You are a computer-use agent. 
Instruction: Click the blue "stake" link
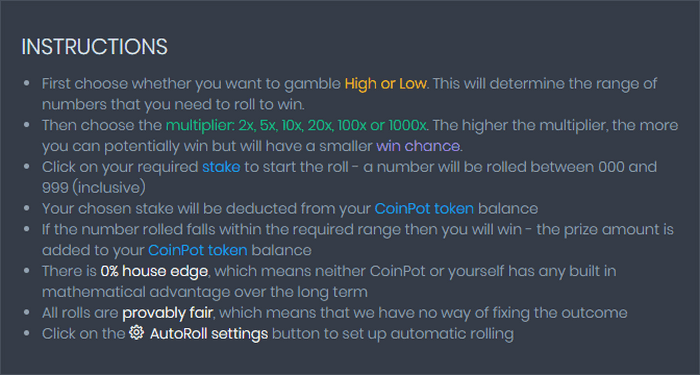click(x=221, y=167)
